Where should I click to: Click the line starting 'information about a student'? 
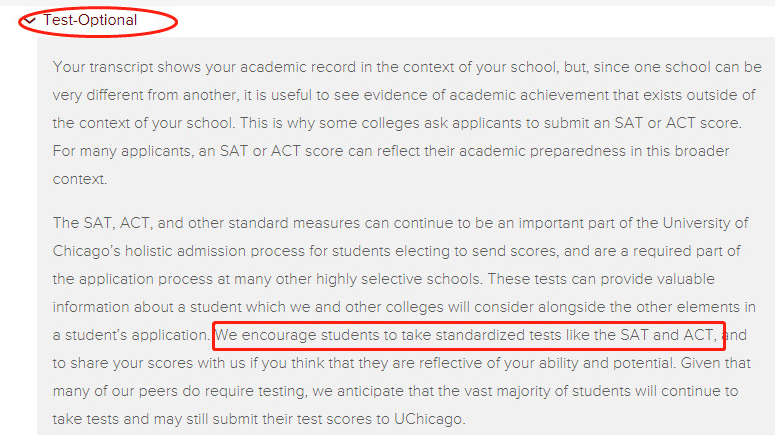point(404,307)
